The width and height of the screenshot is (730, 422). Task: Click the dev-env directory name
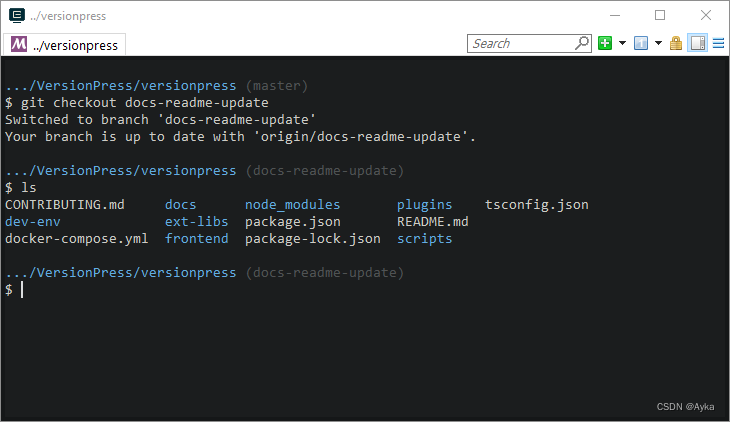(x=33, y=221)
